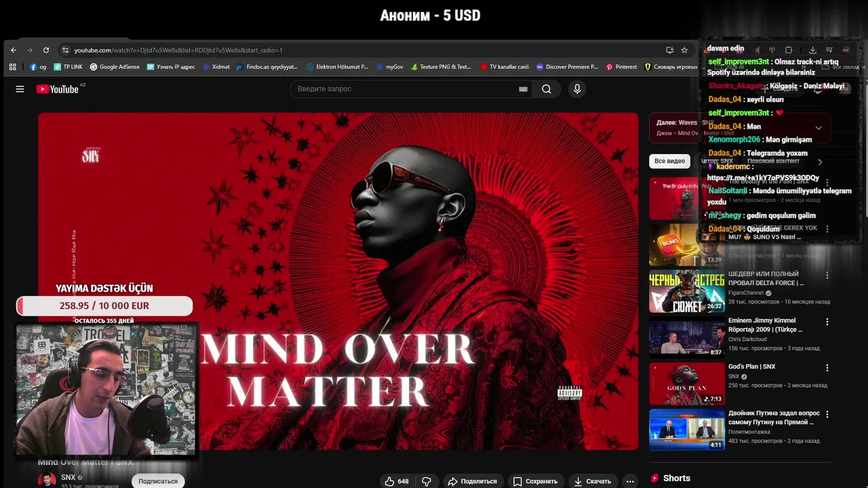Go back using the browser back arrow
Screen dimensions: 868x488
14,50
